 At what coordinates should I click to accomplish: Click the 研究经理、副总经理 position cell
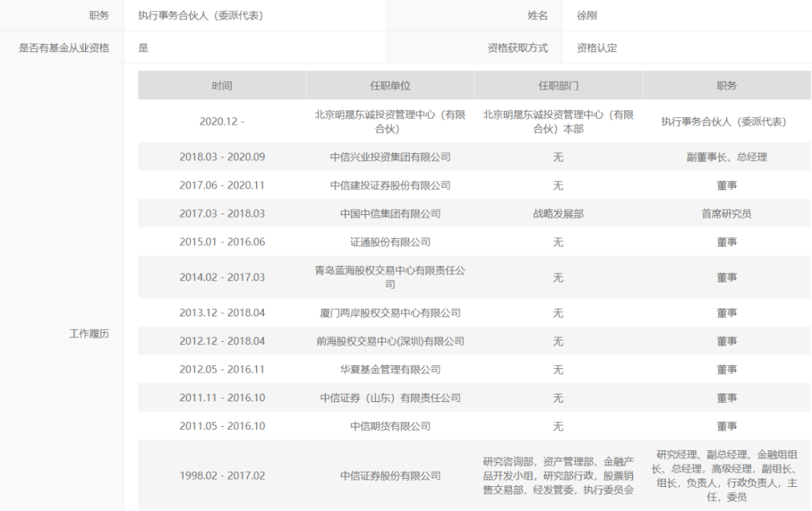pyautogui.click(x=726, y=475)
